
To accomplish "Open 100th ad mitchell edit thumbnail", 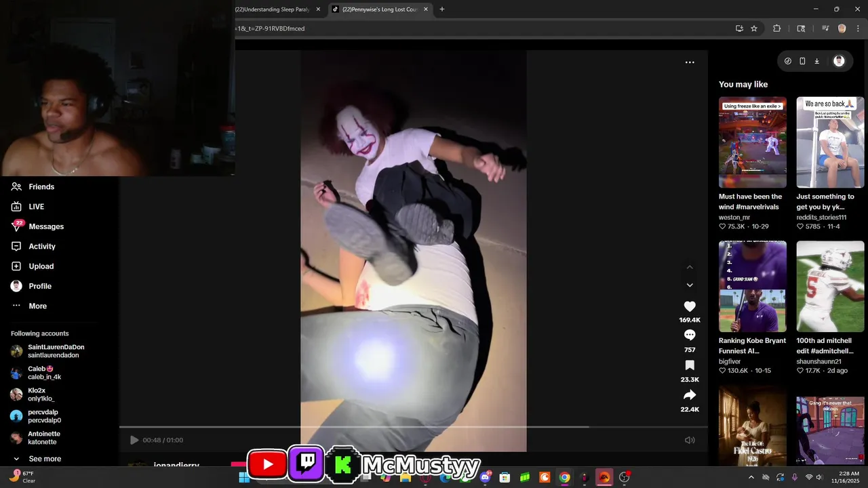I will 830,286.
